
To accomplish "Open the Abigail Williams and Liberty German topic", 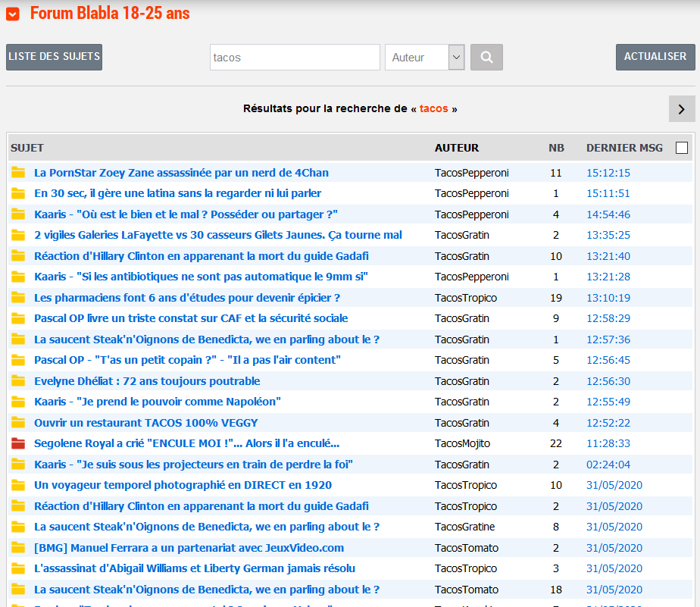I will (194, 568).
